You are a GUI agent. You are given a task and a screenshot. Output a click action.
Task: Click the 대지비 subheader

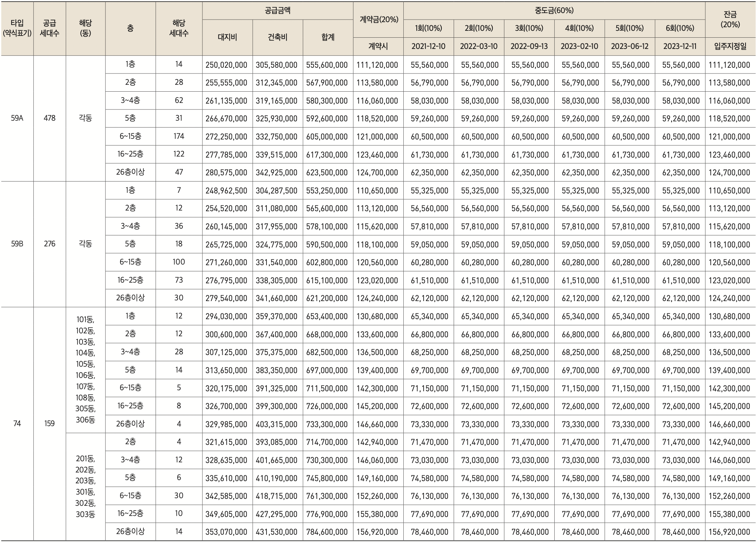(x=227, y=37)
